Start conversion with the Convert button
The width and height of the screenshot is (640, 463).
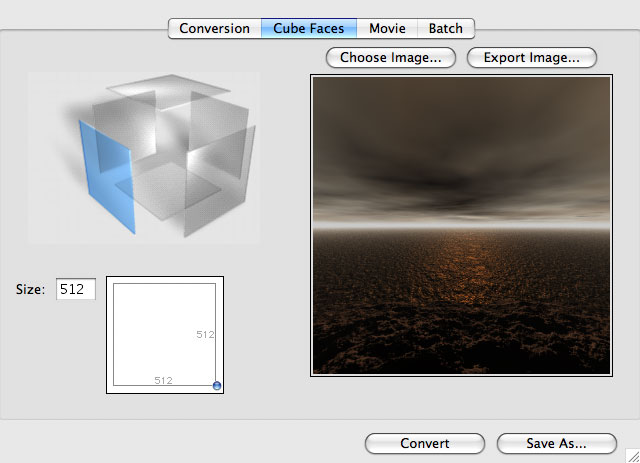click(x=424, y=443)
